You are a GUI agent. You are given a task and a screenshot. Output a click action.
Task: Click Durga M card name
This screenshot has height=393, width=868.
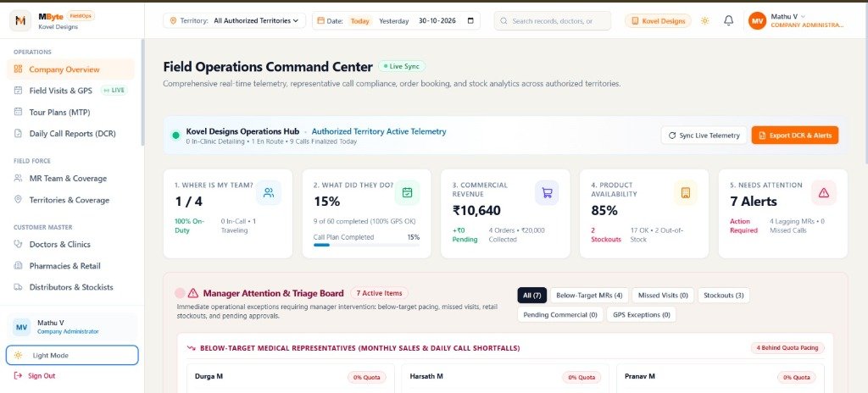[209, 376]
